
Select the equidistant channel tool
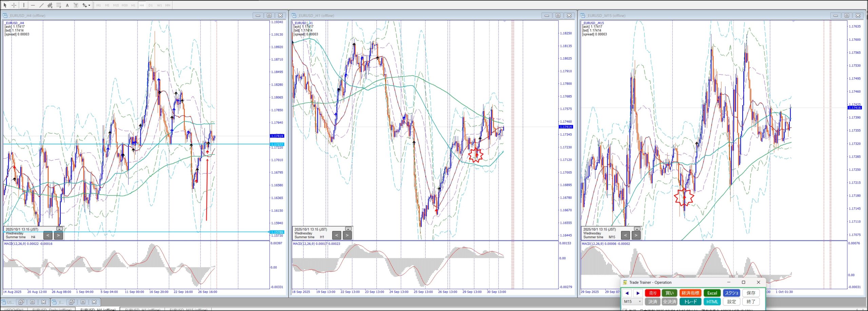[x=50, y=5]
